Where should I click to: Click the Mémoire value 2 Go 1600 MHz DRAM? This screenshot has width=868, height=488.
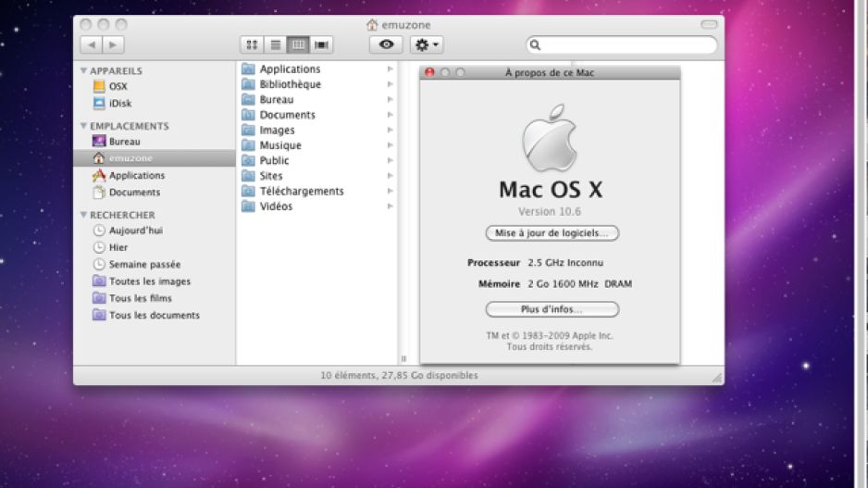[579, 283]
